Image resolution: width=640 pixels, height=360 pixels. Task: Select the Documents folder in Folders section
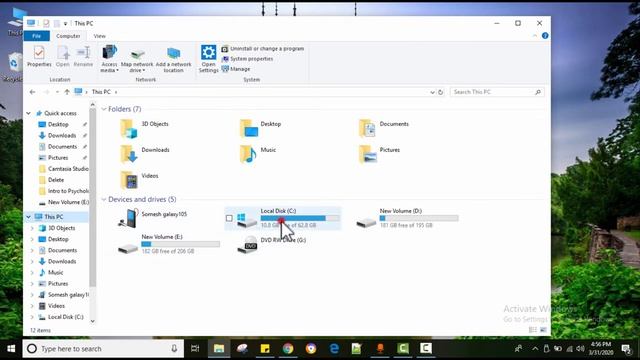(x=384, y=128)
